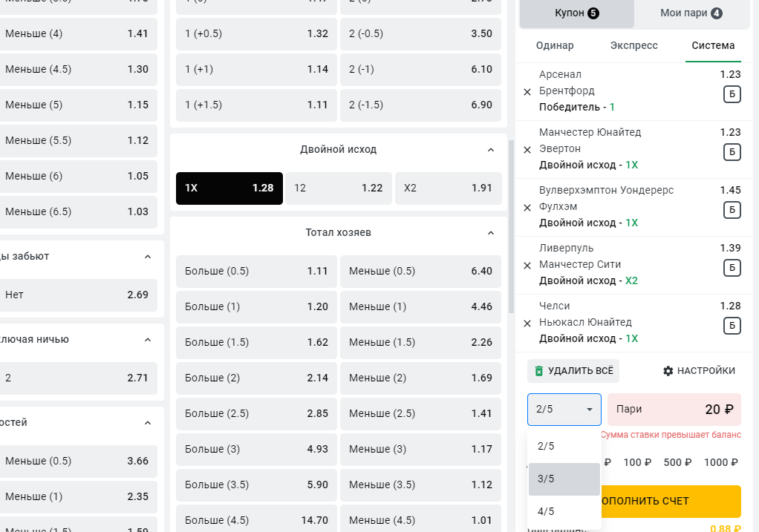Pick handicap 1 (+1) at 1.14
This screenshot has height=532, width=759.
click(x=256, y=70)
